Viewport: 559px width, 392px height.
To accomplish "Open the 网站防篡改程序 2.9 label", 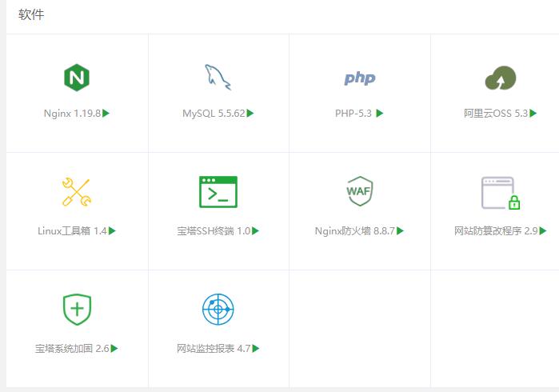I will [x=496, y=230].
